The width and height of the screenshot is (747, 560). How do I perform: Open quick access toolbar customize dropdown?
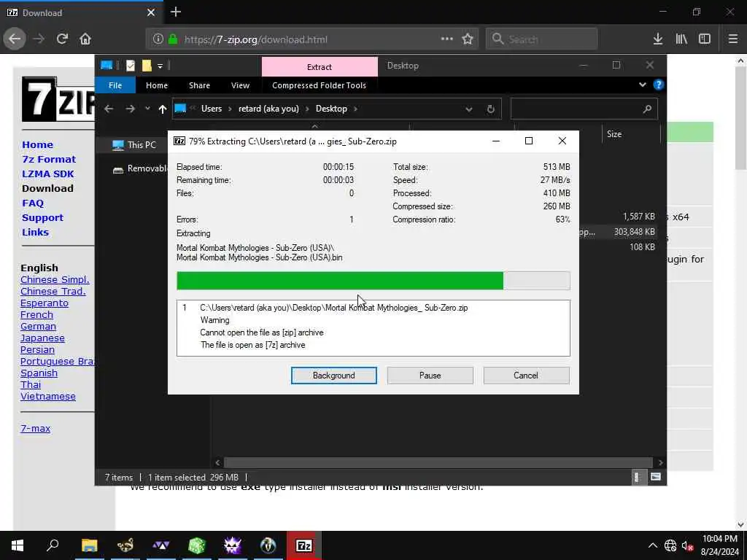[x=160, y=66]
